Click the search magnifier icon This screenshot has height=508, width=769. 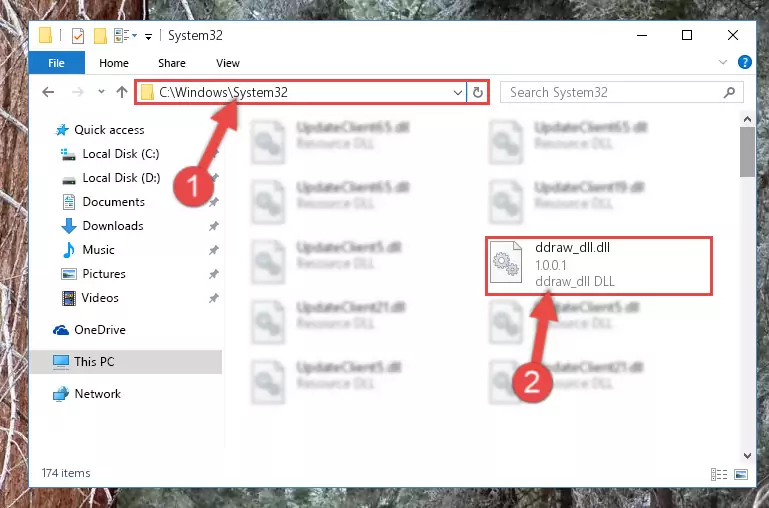tap(729, 92)
